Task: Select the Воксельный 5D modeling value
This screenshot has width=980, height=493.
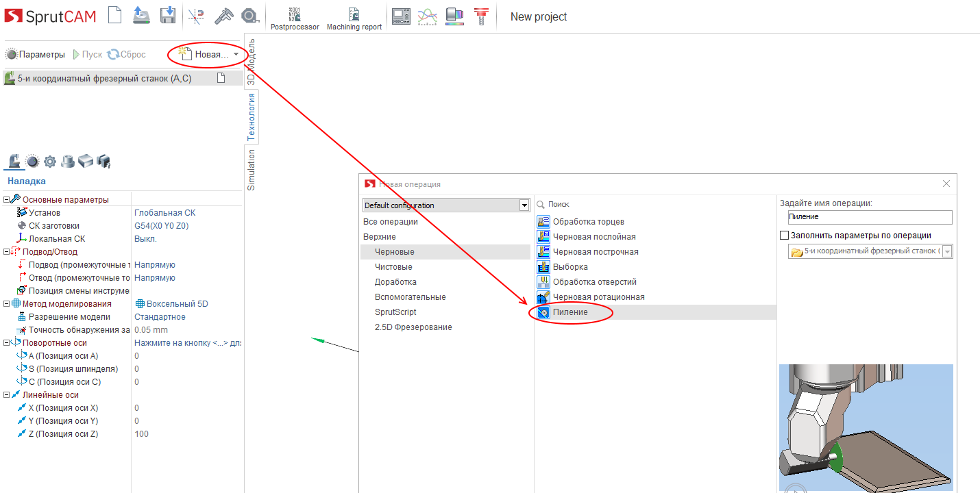Action: click(171, 304)
